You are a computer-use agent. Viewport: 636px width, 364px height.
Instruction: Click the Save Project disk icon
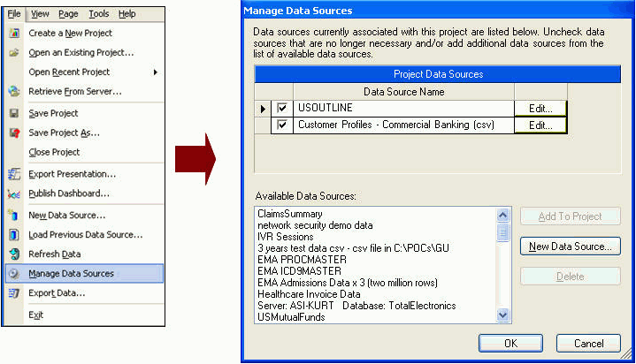pyautogui.click(x=13, y=114)
